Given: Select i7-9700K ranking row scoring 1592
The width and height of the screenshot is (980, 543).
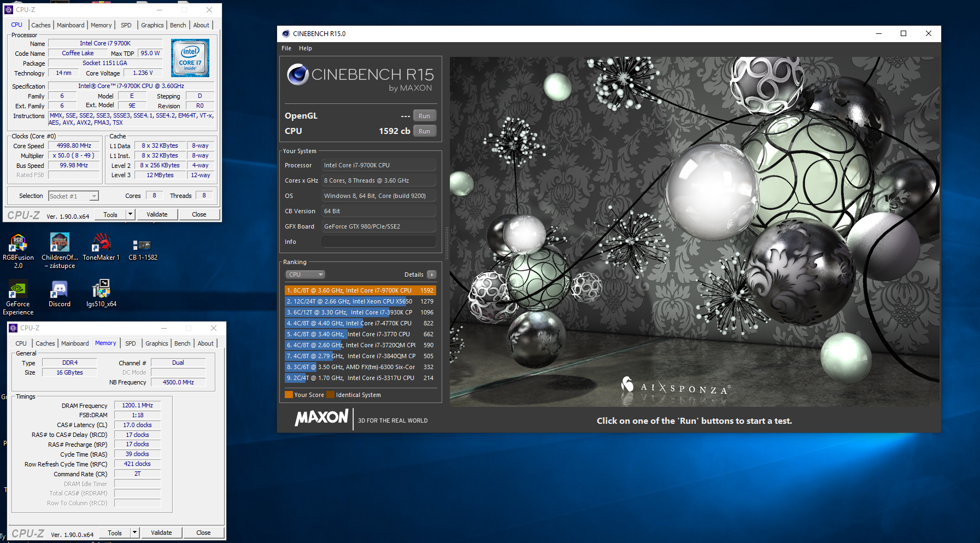Looking at the screenshot, I should click(x=360, y=290).
